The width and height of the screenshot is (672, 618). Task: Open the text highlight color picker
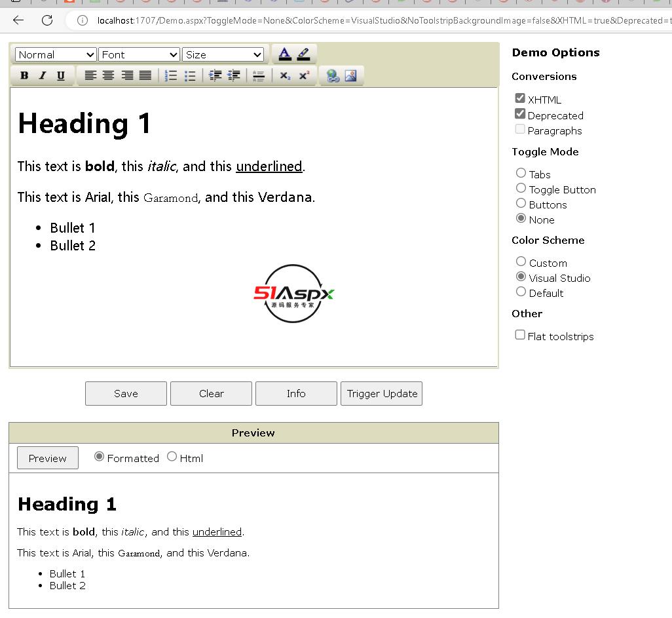[303, 54]
